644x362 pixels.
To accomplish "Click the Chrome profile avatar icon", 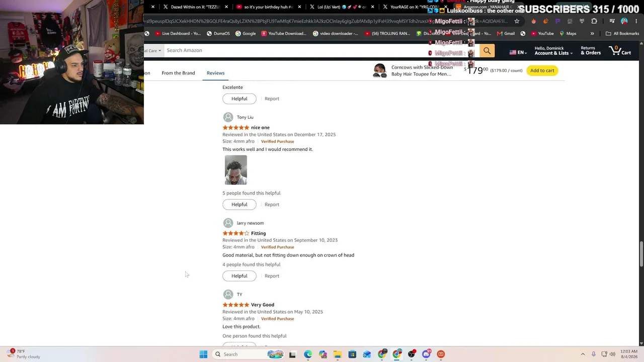I will pyautogui.click(x=624, y=21).
